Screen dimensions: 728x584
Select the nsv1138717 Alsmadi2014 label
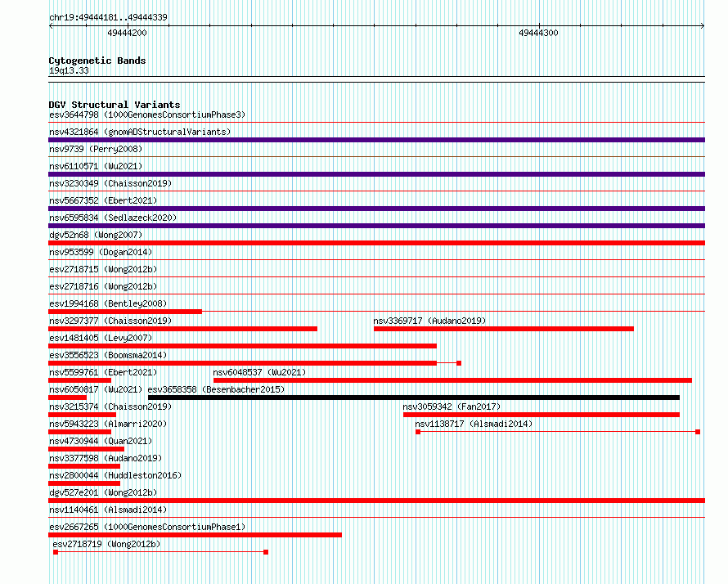pos(474,424)
